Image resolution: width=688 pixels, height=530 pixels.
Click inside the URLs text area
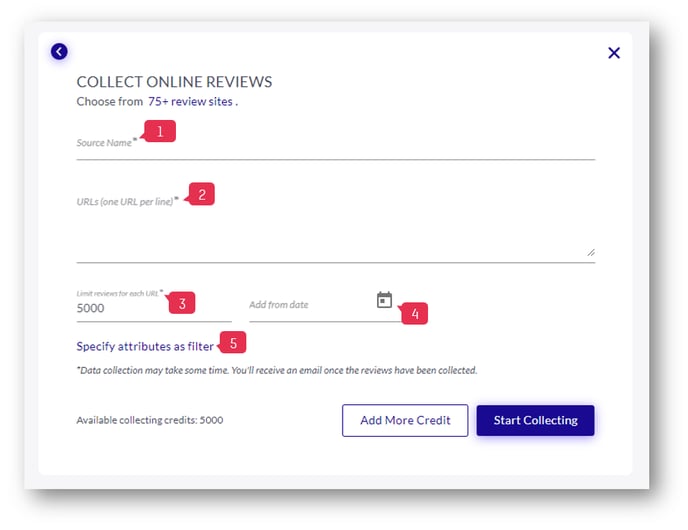click(336, 228)
